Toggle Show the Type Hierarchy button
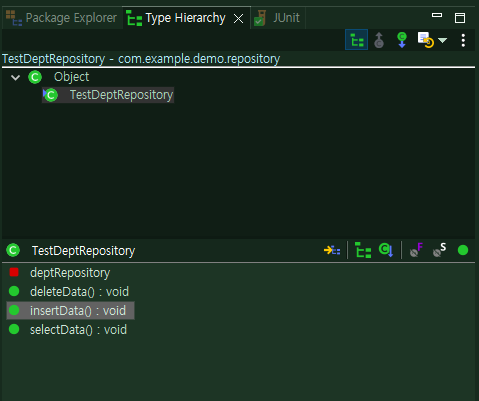This screenshot has width=479, height=401. pyautogui.click(x=357, y=40)
